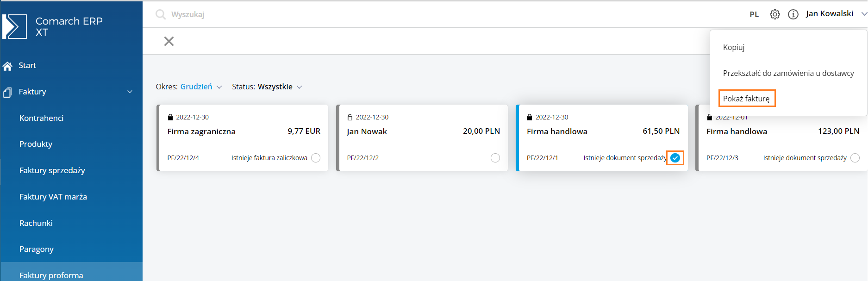Open the Status Wszystkie dropdown

tap(280, 87)
